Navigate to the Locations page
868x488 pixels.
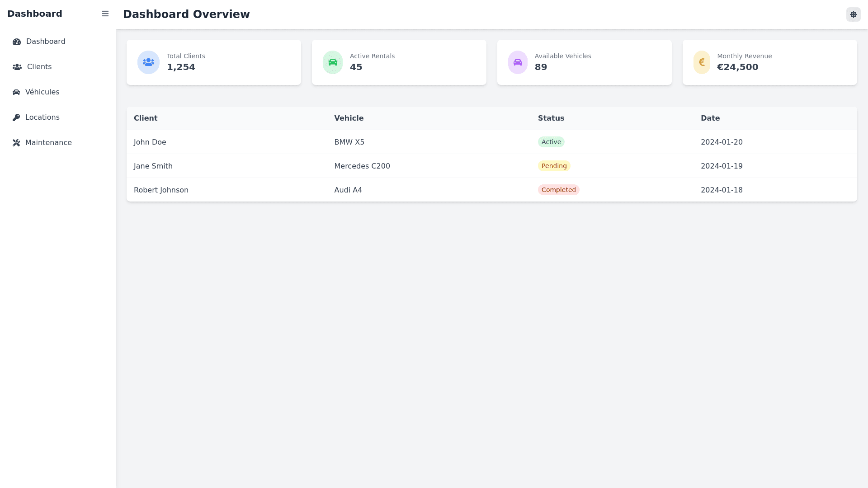pyautogui.click(x=42, y=117)
